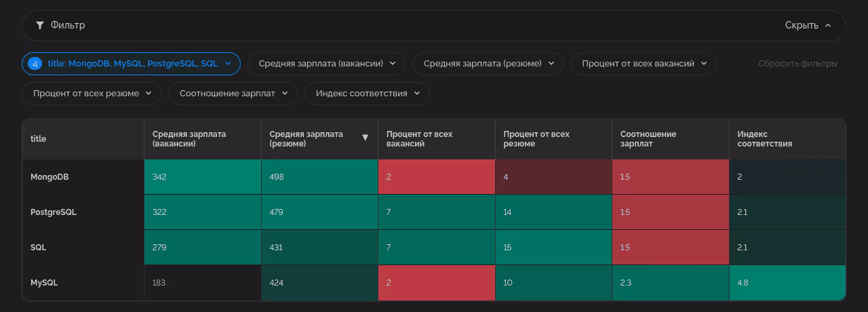Collapse filter panel with Скрыть
Screen dimensions: 868x312
[x=808, y=25]
